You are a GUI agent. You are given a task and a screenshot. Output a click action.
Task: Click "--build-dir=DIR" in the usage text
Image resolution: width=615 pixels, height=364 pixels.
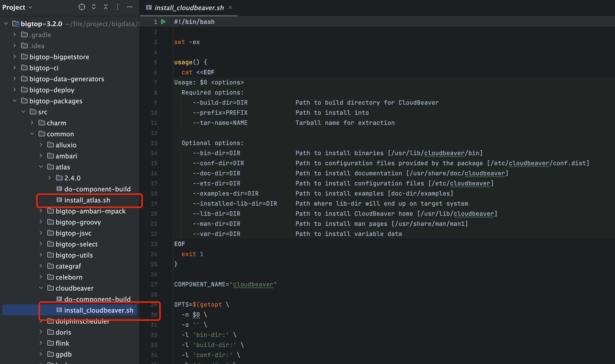220,103
